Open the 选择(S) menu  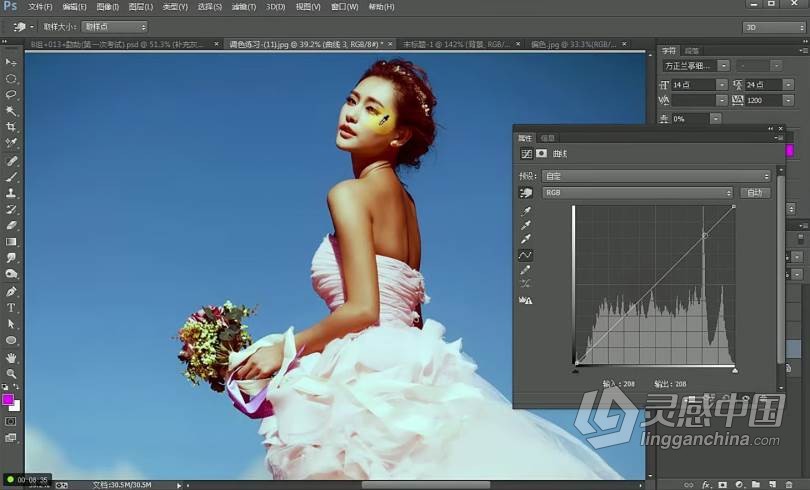(x=209, y=7)
